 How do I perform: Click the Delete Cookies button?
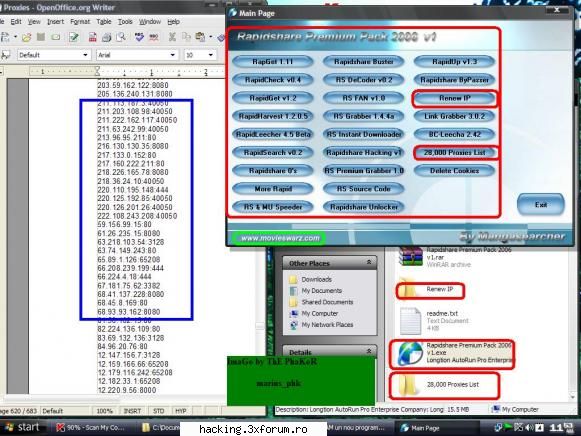(454, 171)
